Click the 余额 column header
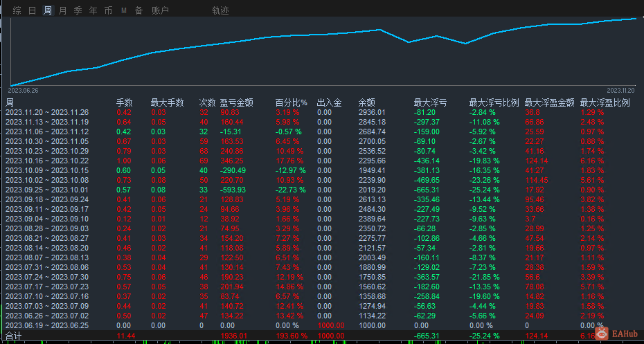This screenshot has height=344, width=644. click(367, 102)
